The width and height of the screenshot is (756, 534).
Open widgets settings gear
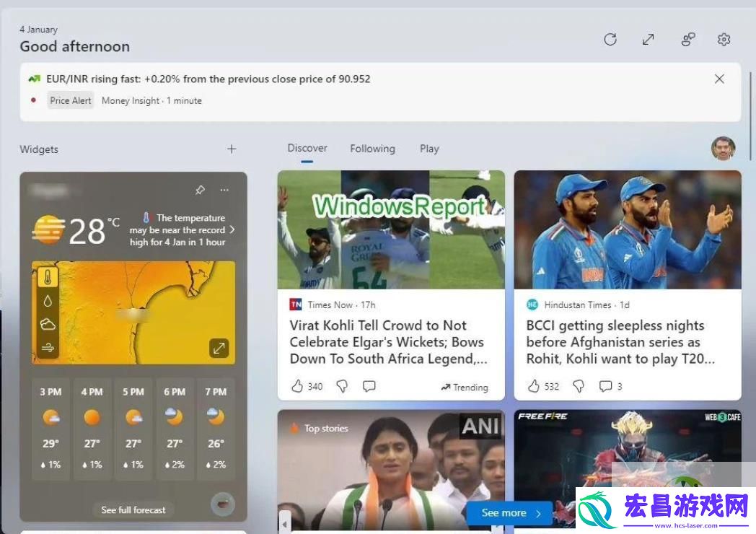click(x=724, y=39)
